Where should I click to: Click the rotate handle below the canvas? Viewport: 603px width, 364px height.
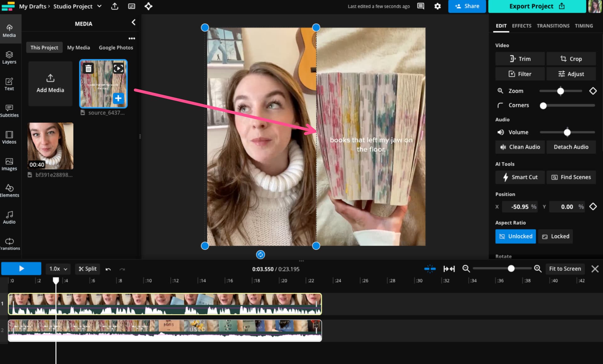point(260,254)
